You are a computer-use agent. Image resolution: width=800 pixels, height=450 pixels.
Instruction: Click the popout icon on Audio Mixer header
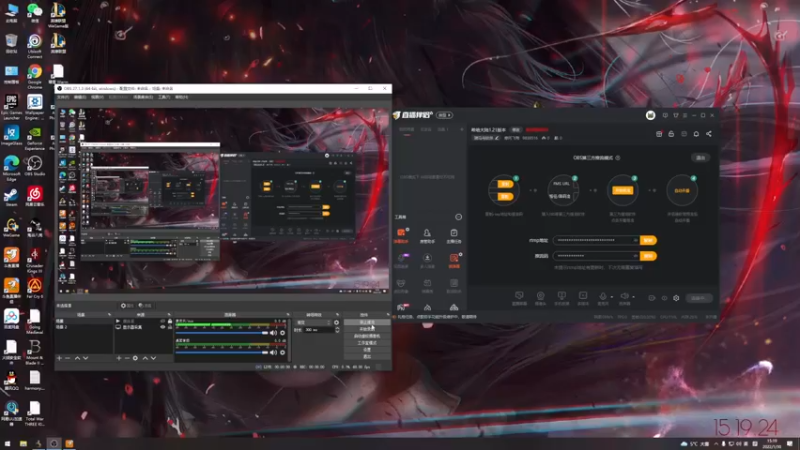point(288,315)
